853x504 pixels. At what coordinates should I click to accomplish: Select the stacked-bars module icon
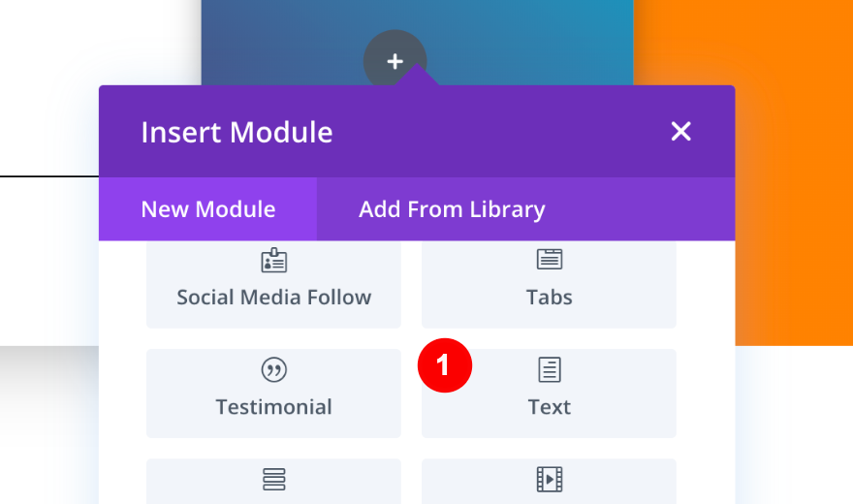(x=274, y=479)
